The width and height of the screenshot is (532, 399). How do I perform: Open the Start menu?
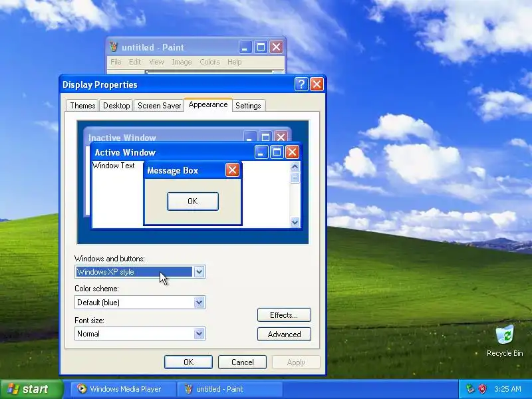(x=31, y=389)
